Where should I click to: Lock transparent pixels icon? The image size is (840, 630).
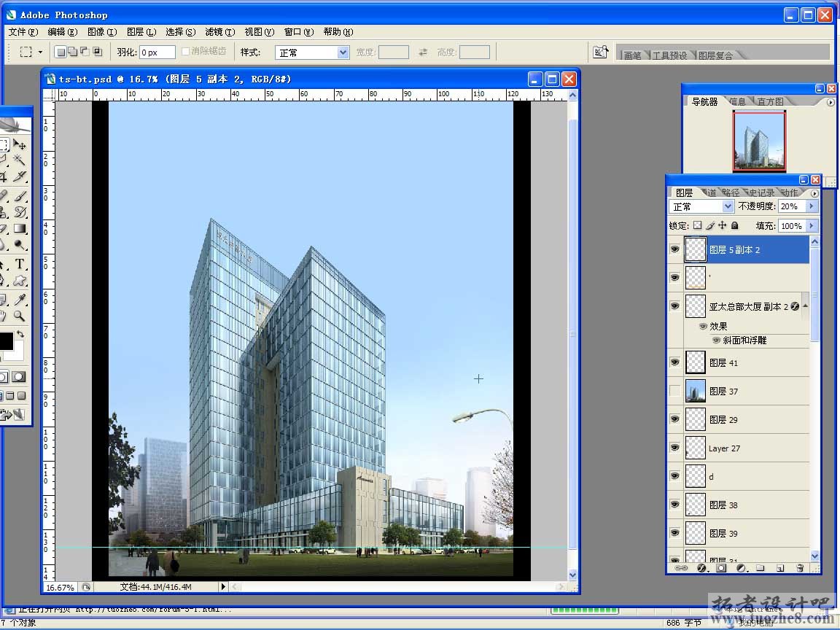coord(697,225)
